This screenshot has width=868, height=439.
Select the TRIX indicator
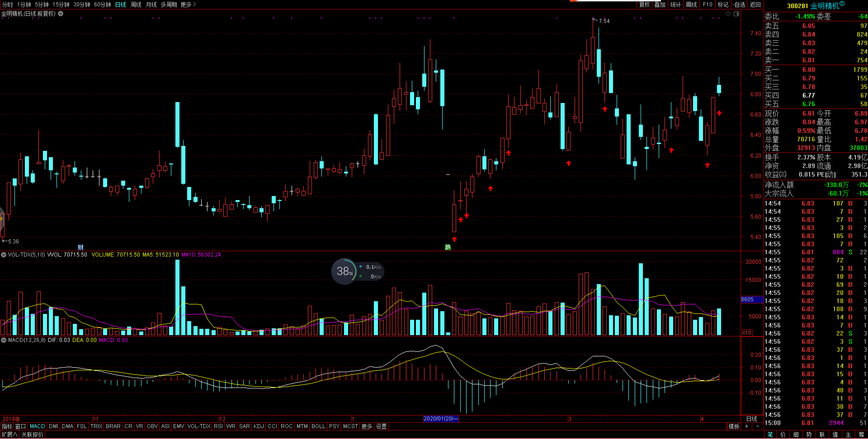[96, 426]
